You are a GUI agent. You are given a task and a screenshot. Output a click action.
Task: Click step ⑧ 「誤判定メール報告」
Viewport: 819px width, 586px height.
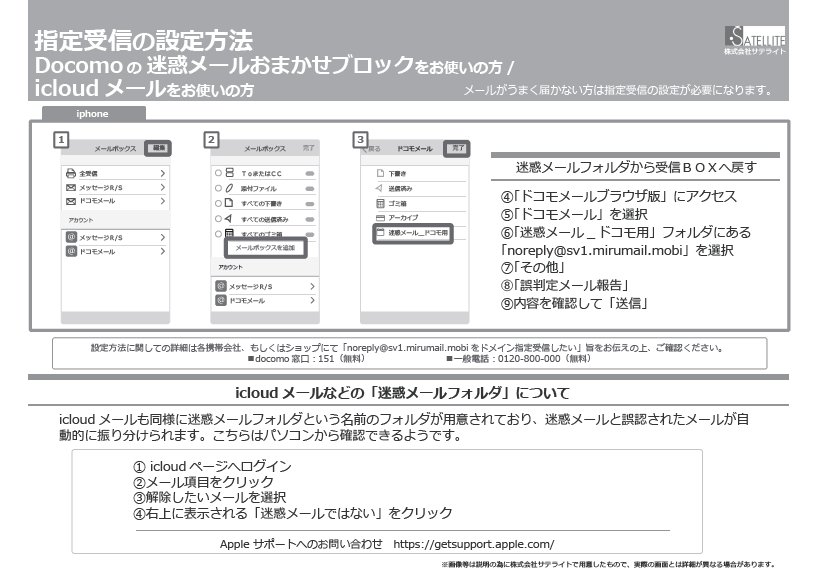pos(565,286)
